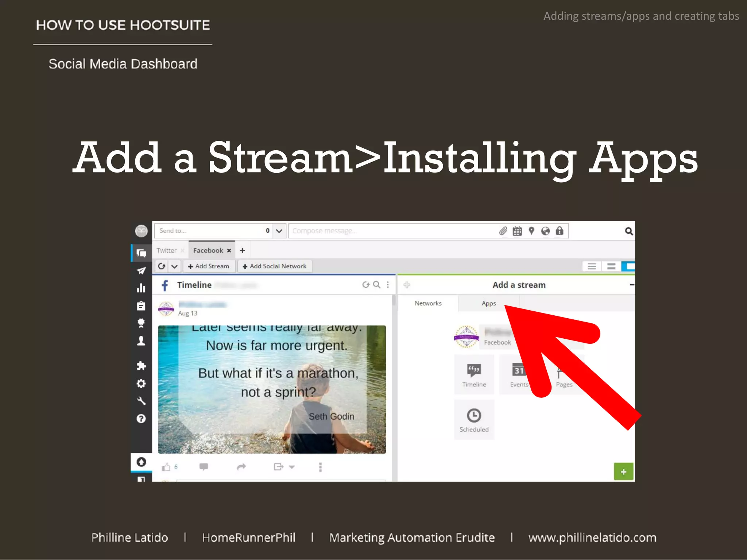Add a Timeline stream tile

coord(474,374)
